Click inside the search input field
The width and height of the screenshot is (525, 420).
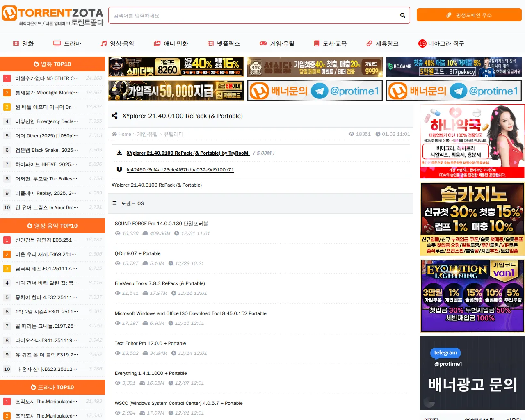pyautogui.click(x=254, y=15)
